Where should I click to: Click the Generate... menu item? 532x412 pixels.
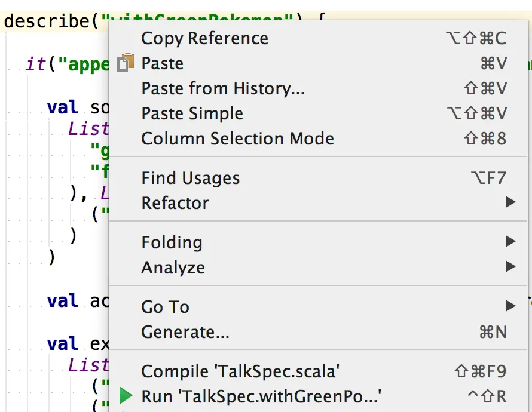pyautogui.click(x=185, y=332)
